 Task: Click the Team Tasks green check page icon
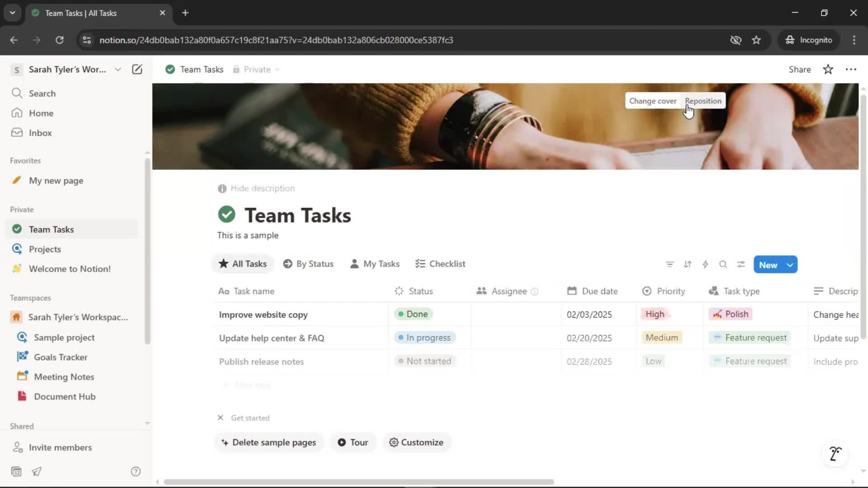tap(226, 214)
